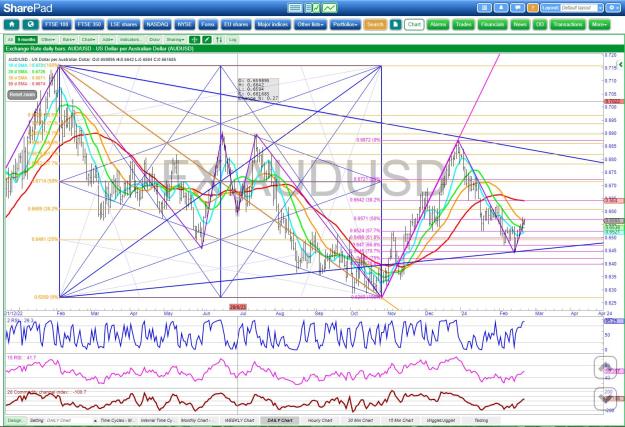Switch to the 30 Min Chart setting
Image resolution: width=625 pixels, height=427 pixels.
click(x=360, y=420)
